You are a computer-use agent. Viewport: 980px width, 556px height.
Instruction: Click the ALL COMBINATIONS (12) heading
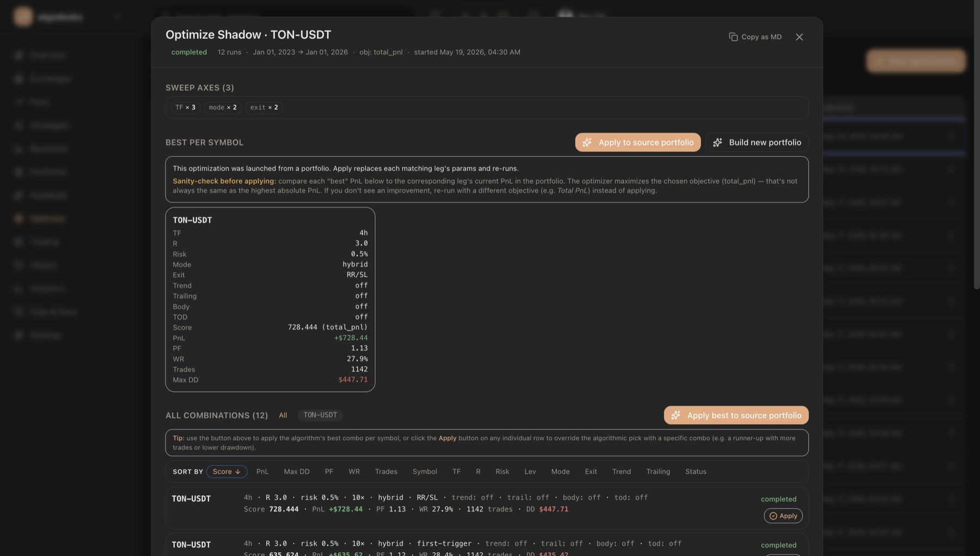pyautogui.click(x=217, y=416)
